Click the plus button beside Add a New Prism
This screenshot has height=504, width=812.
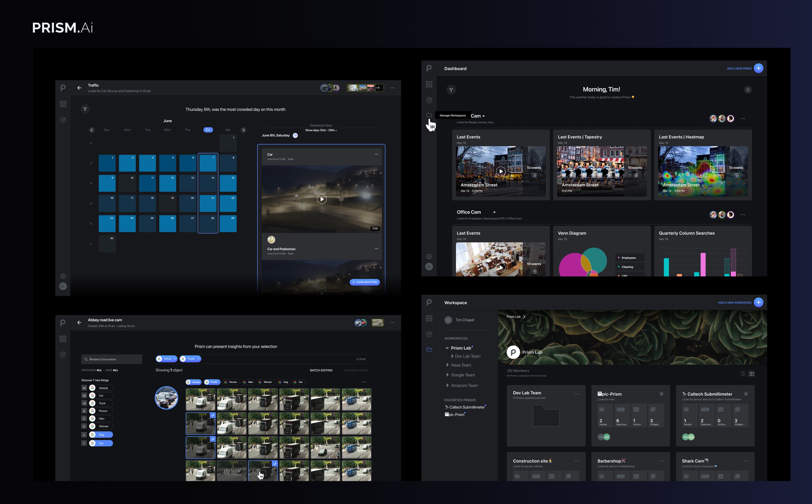point(759,68)
